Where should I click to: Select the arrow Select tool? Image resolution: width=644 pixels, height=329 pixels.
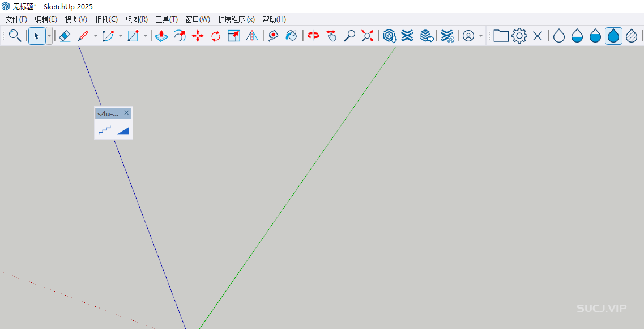click(37, 36)
